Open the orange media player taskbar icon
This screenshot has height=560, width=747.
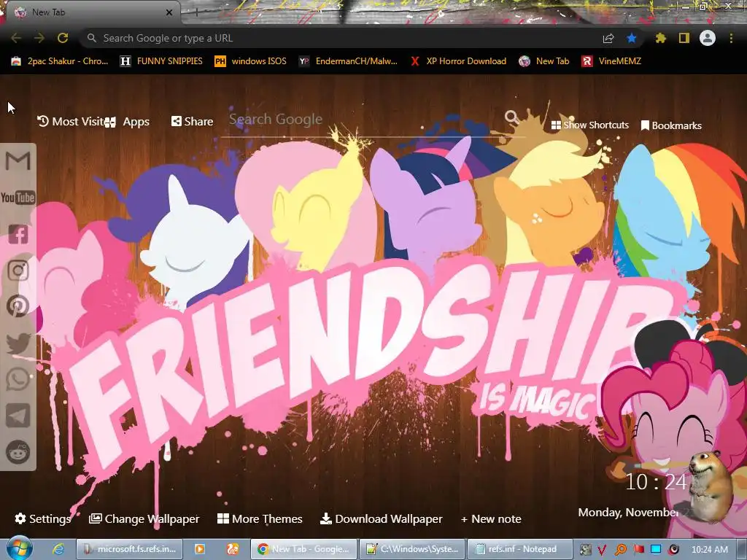coord(200,549)
